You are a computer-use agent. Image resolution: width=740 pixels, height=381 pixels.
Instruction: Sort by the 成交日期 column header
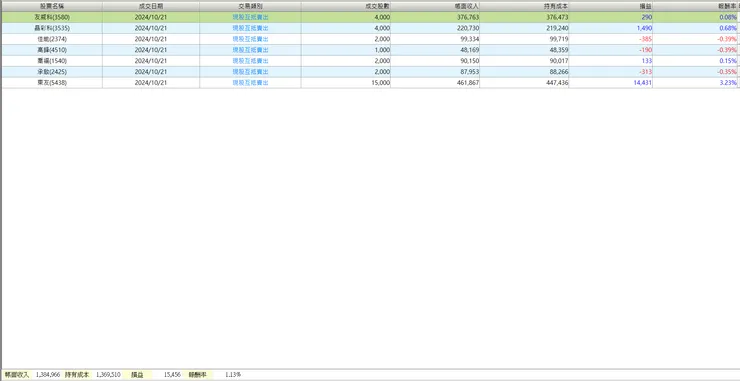pos(151,7)
